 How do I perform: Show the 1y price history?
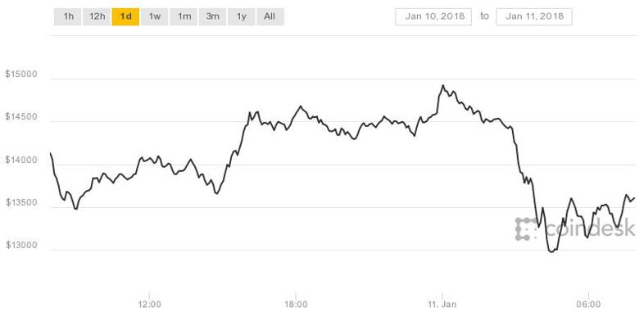(241, 17)
